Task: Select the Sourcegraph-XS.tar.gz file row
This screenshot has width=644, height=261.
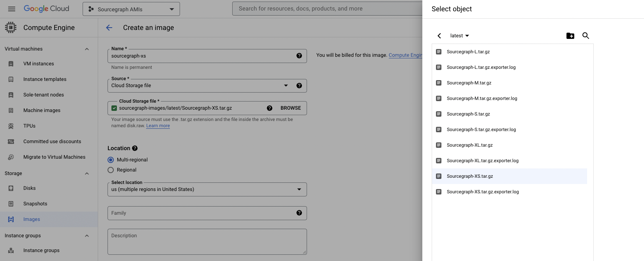Action: [510, 176]
